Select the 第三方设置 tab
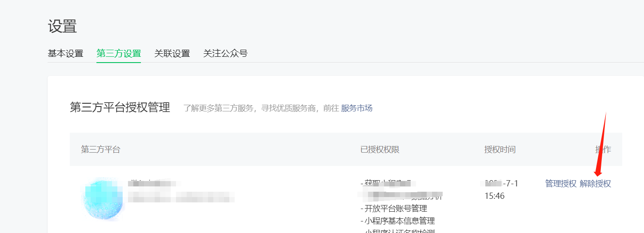The image size is (644, 233). coord(119,54)
